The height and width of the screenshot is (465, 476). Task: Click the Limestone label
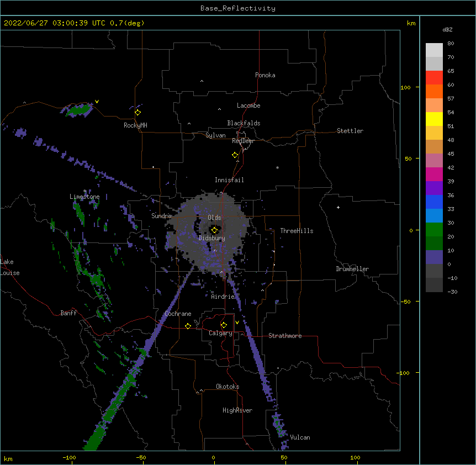pyautogui.click(x=84, y=197)
